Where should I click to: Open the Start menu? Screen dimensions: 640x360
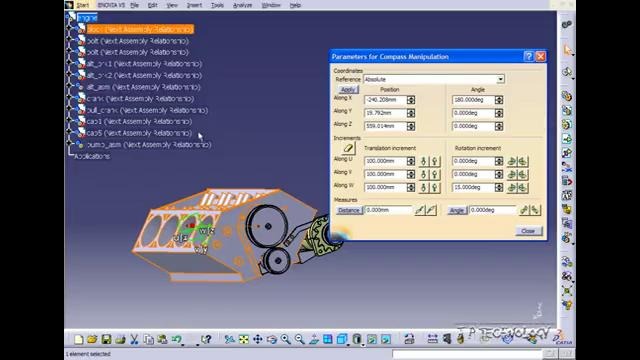(83, 5)
